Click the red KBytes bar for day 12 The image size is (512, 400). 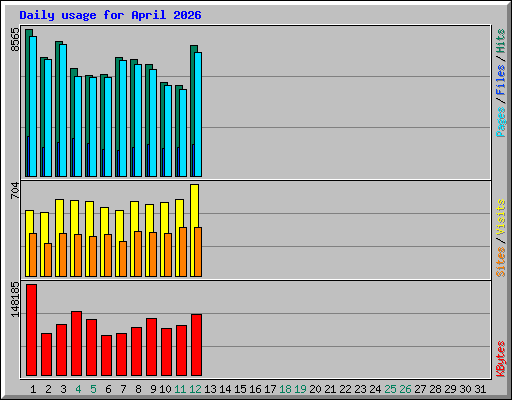click(x=196, y=345)
